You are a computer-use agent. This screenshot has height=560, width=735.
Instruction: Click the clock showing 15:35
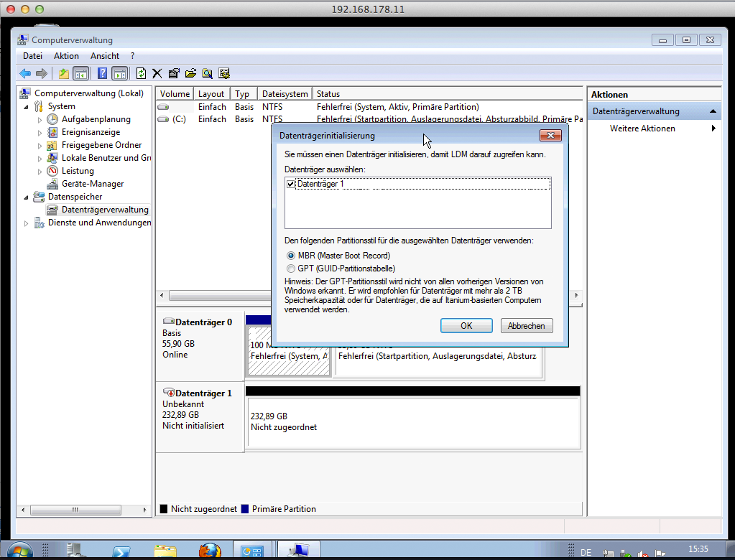tap(698, 549)
